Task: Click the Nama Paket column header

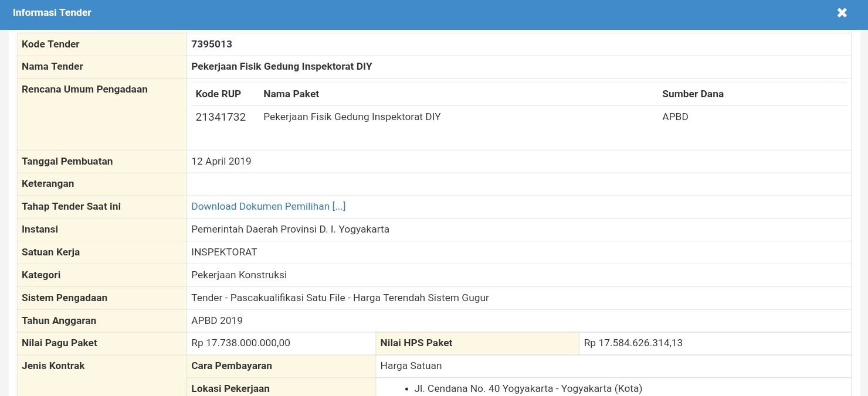Action: 291,94
